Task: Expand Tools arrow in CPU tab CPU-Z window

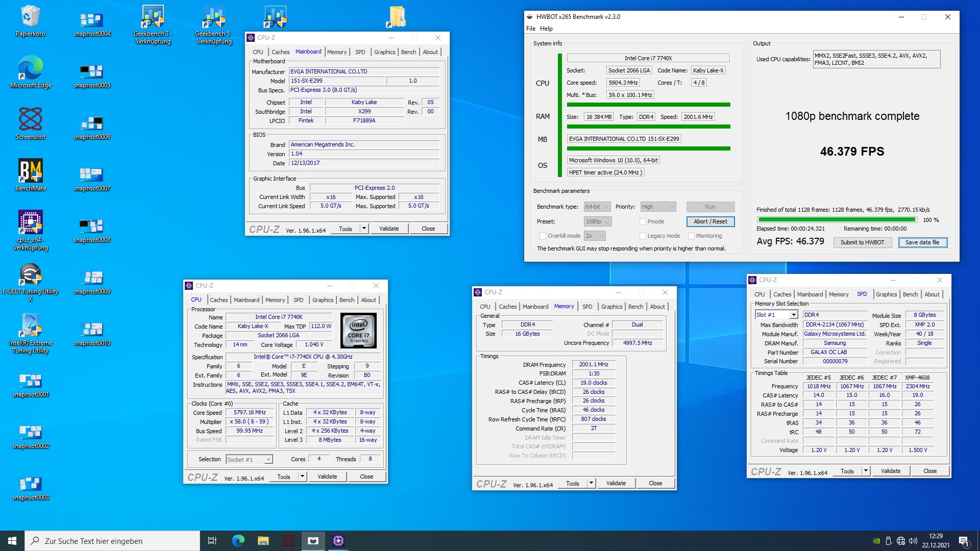Action: tap(302, 477)
